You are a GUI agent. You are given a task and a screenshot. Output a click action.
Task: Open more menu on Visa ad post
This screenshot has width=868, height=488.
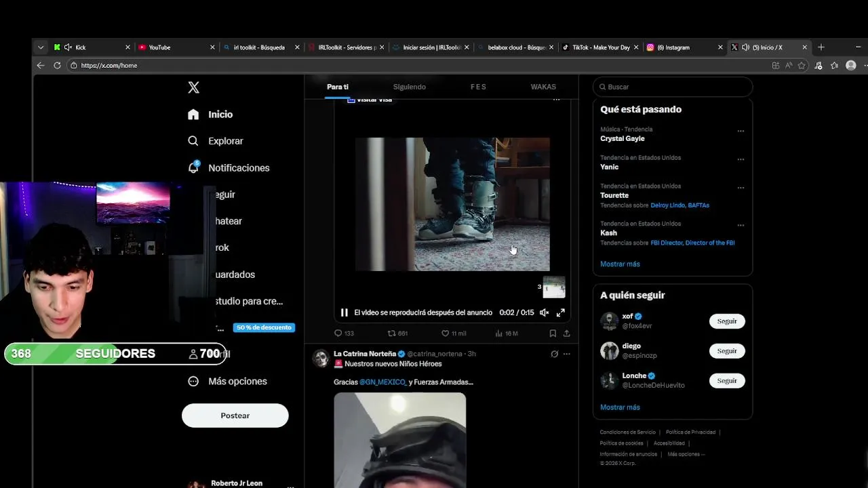point(557,100)
